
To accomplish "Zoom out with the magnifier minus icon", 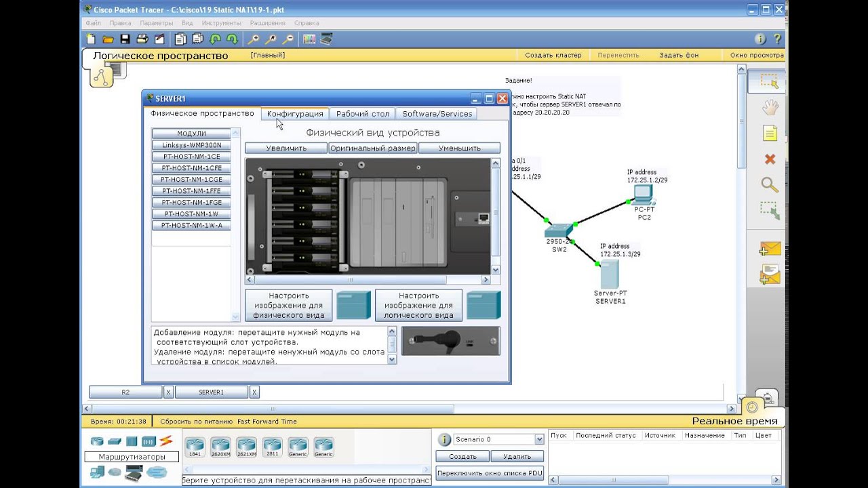I will (288, 39).
